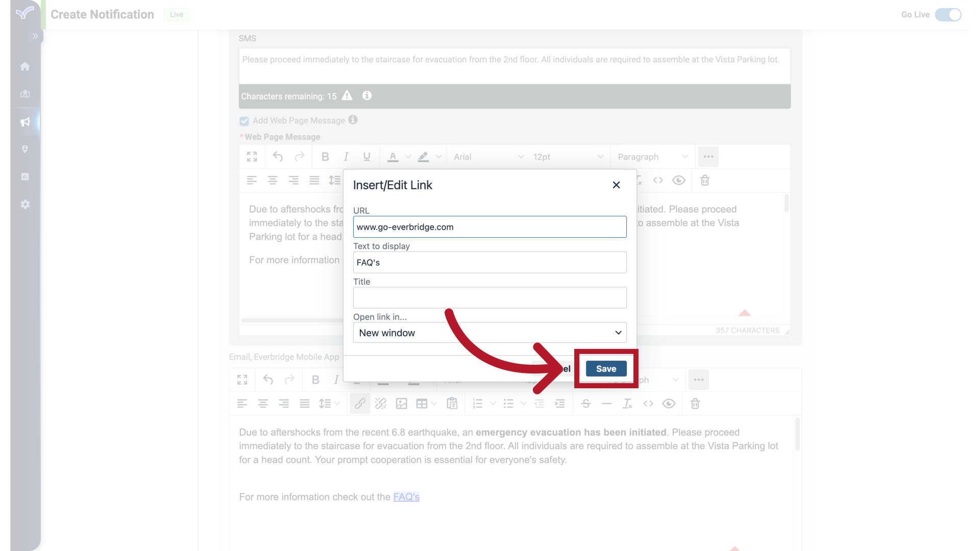Viewport: 980px width, 551px height.
Task: Click the Italic formatting icon
Action: [346, 156]
